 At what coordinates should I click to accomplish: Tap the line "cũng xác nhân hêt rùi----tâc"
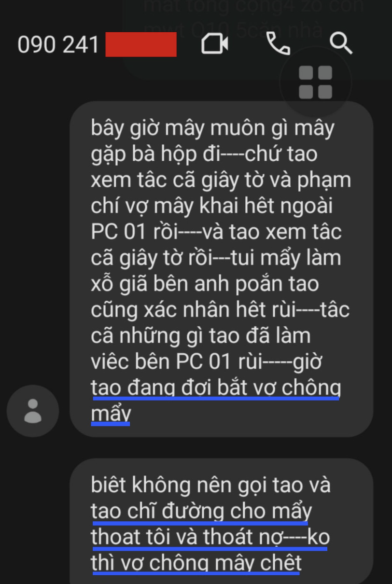(220, 310)
